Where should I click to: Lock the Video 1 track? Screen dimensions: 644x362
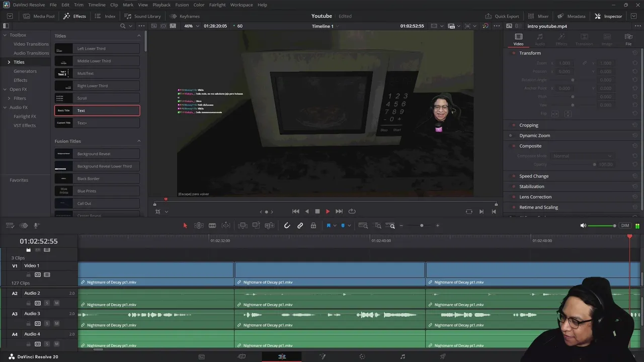(x=28, y=275)
